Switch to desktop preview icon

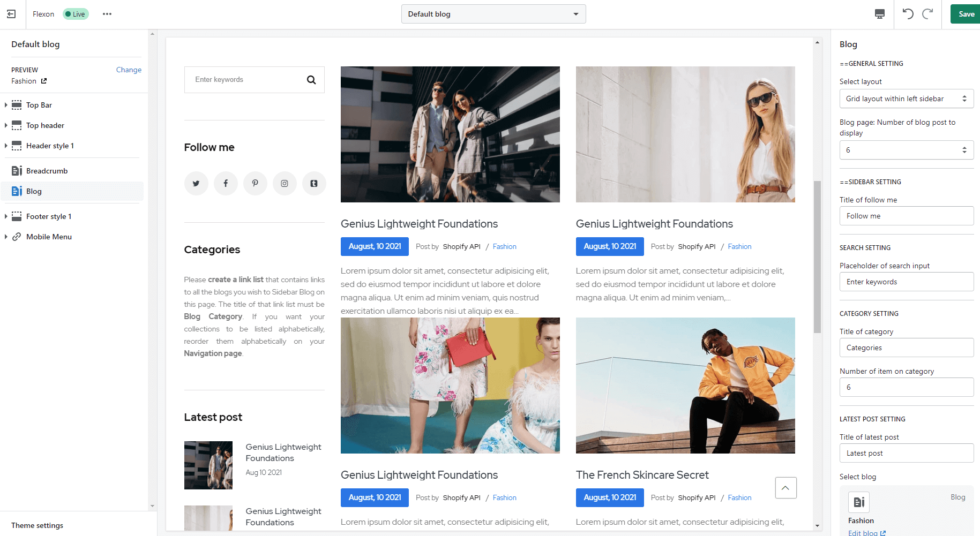tap(879, 14)
